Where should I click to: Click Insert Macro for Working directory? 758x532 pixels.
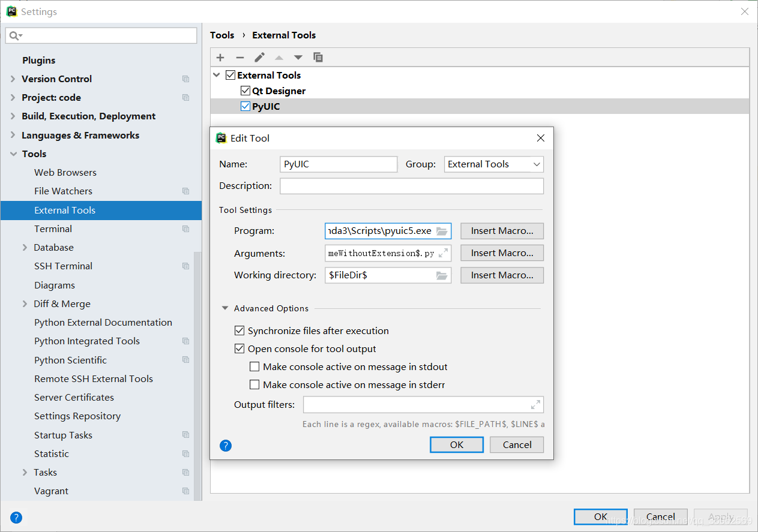[502, 275]
